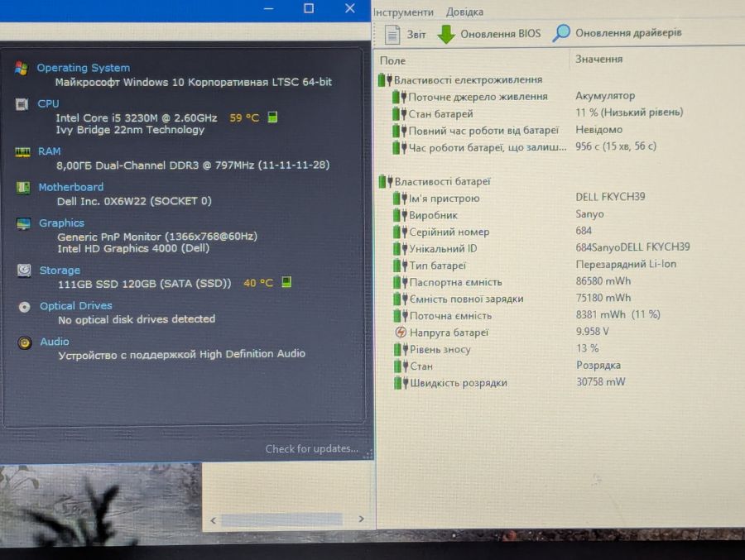Screen dimensions: 745x560
Task: Click the value 86580 mWh
Action: (x=603, y=281)
